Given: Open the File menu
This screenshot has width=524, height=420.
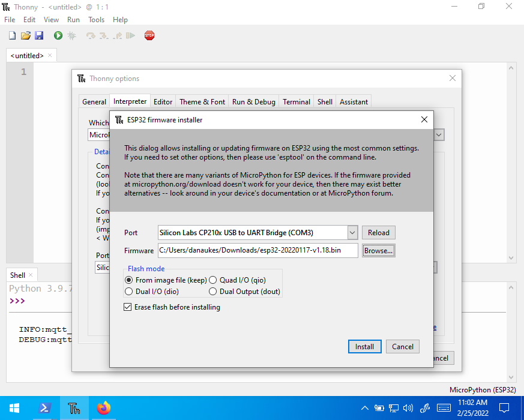Looking at the screenshot, I should click(x=10, y=20).
